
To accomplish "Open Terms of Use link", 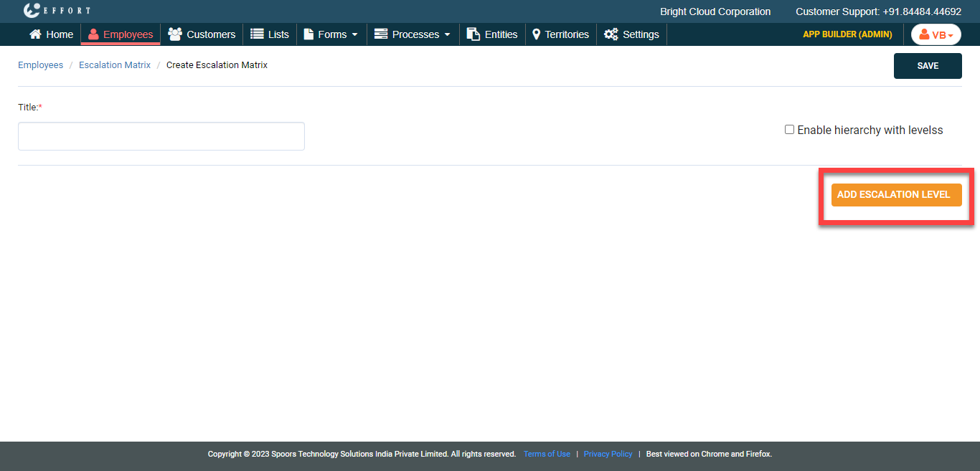I will click(x=547, y=454).
